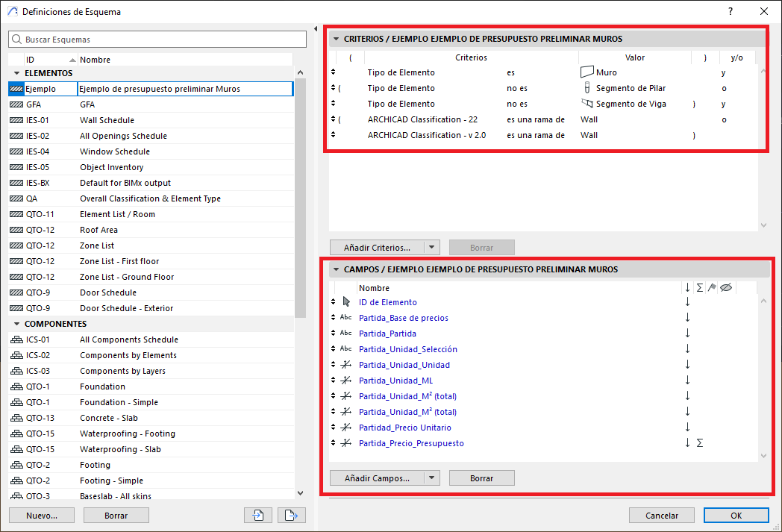Click the import schemes icon button
This screenshot has height=532, width=782.
[x=257, y=515]
